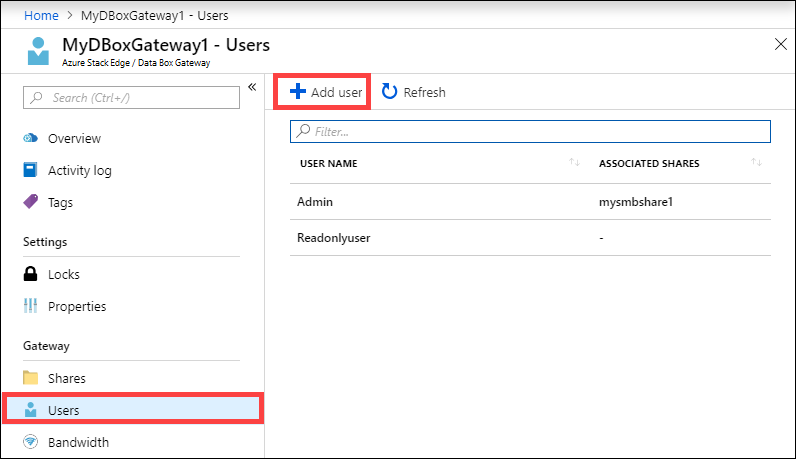This screenshot has height=459, width=796.
Task: Sort by USER NAME using arrows icon
Action: tap(574, 162)
